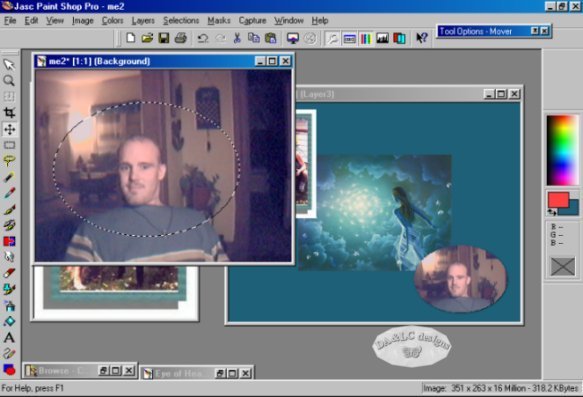The image size is (583, 397).
Task: Roll up the Tool Options - Mover window
Action: tap(534, 31)
